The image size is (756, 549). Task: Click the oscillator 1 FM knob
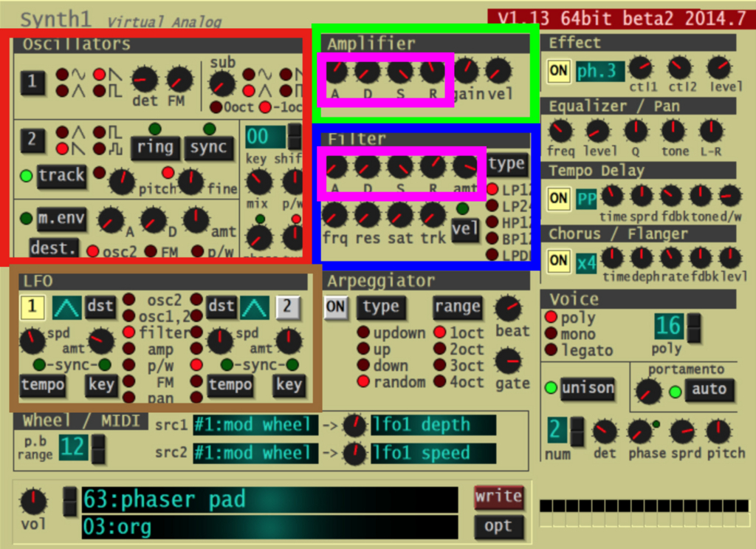point(179,80)
